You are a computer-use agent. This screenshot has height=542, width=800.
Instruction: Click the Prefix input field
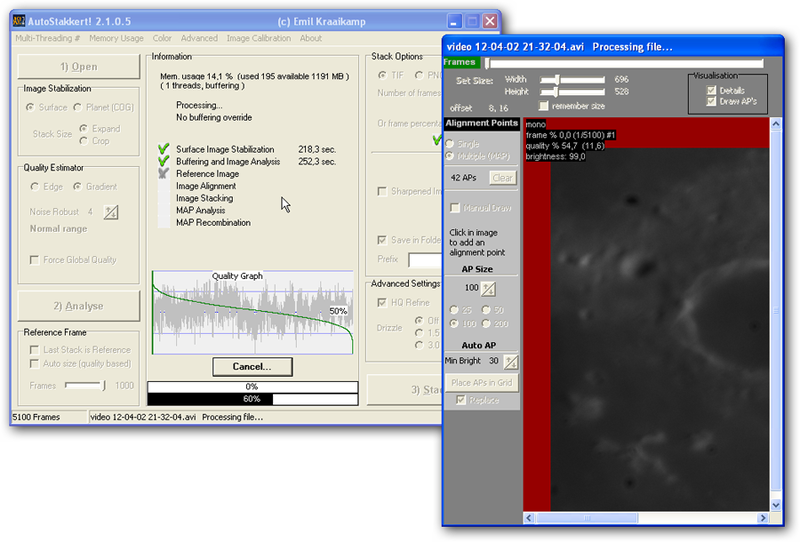(425, 260)
